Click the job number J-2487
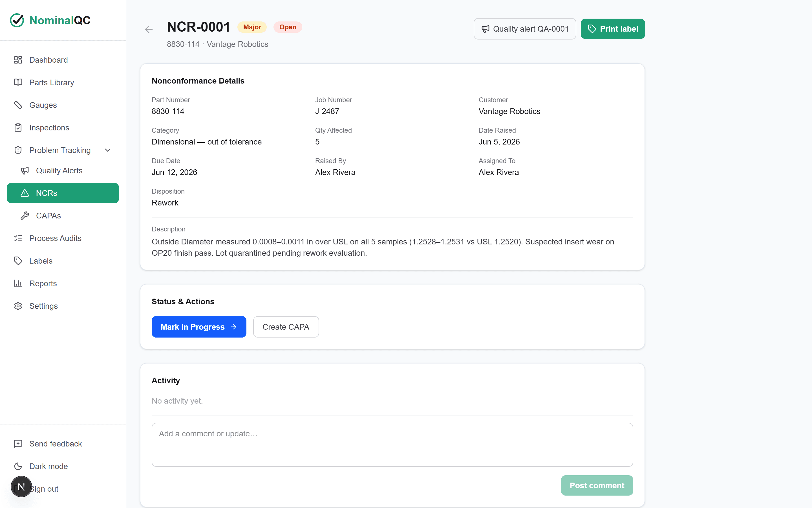The image size is (812, 508). (x=327, y=111)
